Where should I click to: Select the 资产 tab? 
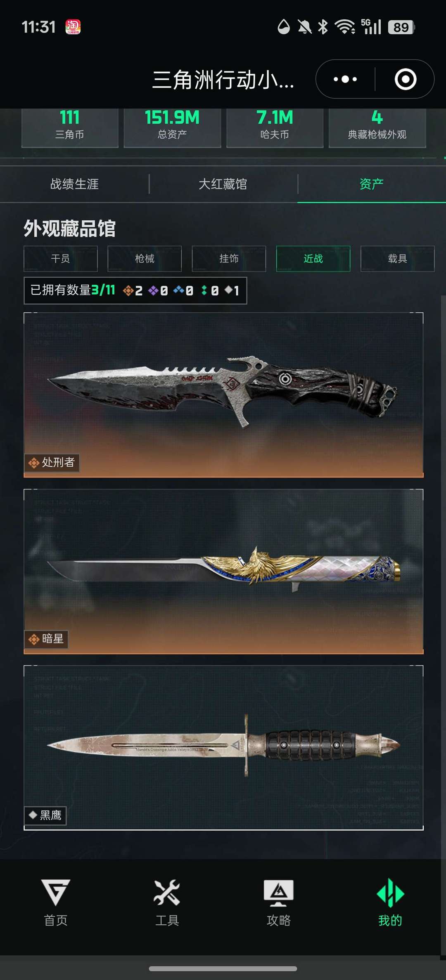[372, 184]
